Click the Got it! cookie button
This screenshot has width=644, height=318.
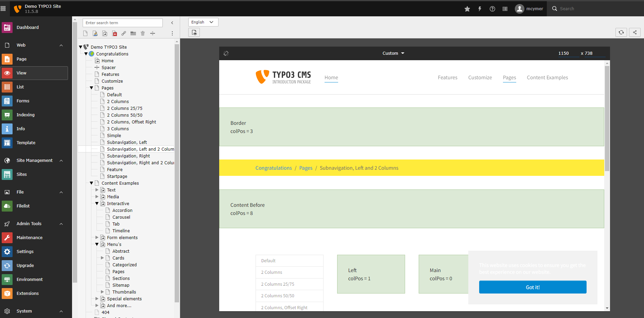coord(532,287)
